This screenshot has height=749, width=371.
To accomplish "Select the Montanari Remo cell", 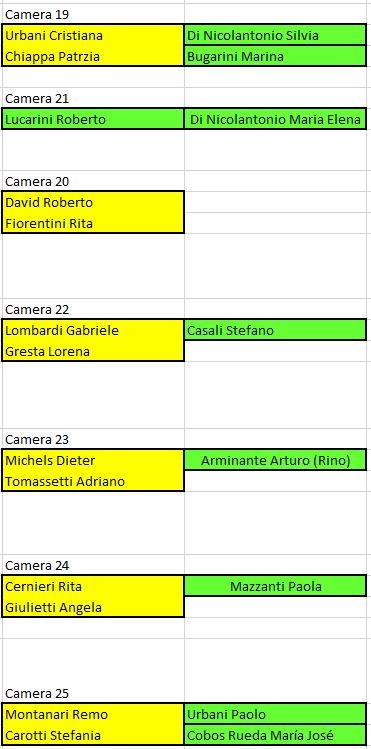I will [93, 714].
